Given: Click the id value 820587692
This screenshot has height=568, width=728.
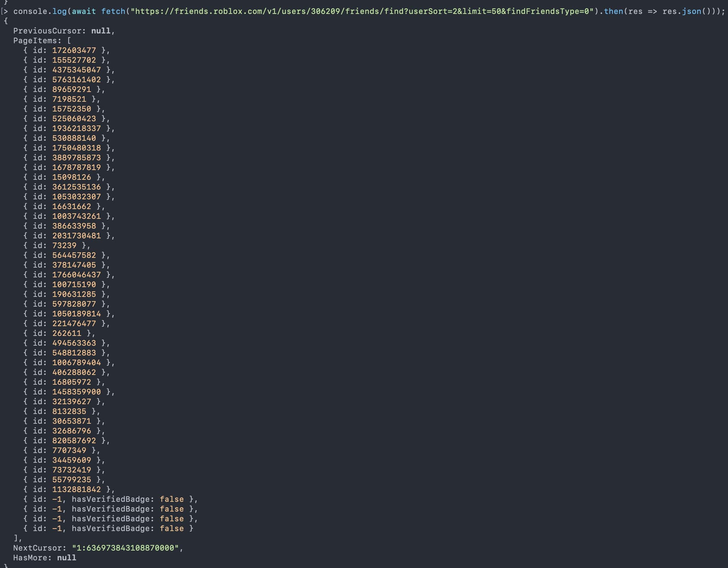Looking at the screenshot, I should 74,441.
